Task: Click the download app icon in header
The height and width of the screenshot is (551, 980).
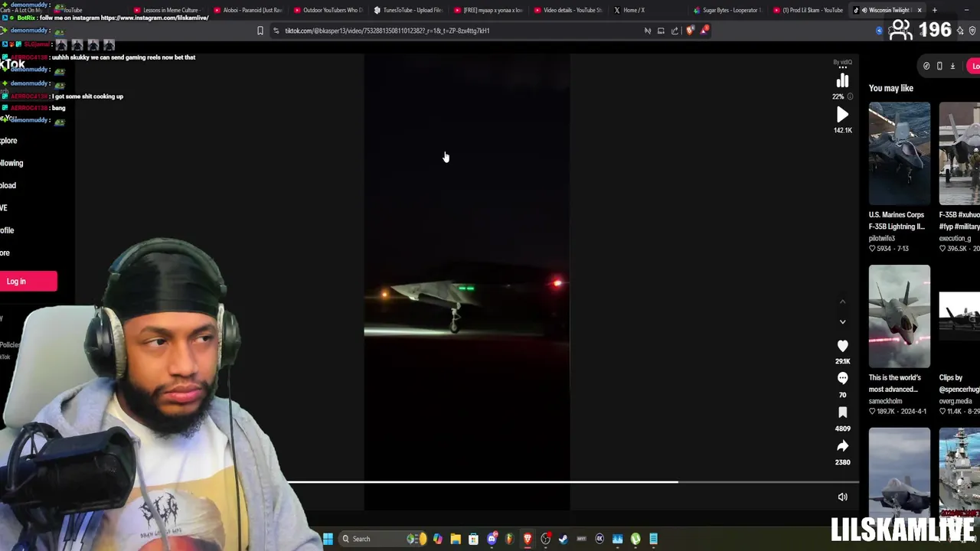Action: 952,66
